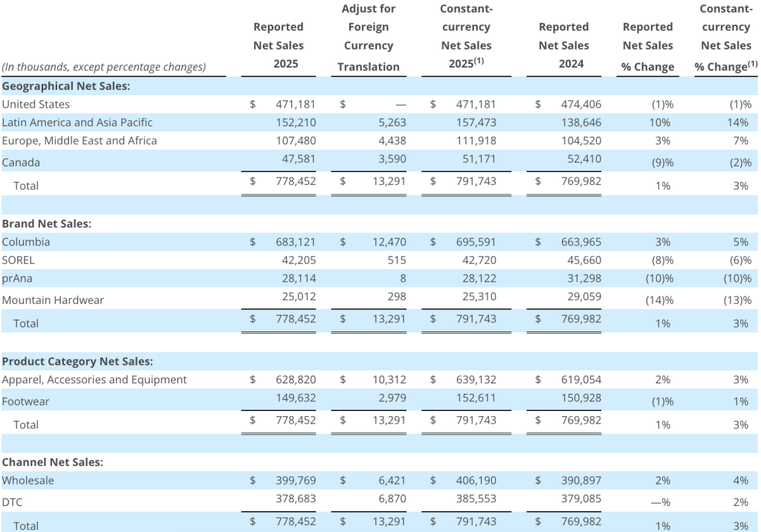
Task: Click DTC 2024 value 379,085
Action: (x=581, y=499)
